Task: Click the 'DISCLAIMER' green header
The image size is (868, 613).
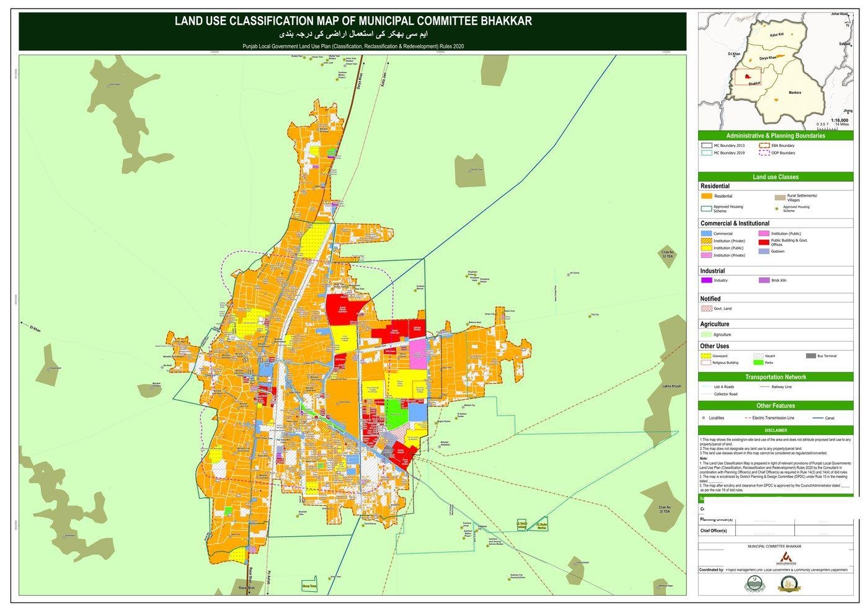Action: (x=776, y=430)
